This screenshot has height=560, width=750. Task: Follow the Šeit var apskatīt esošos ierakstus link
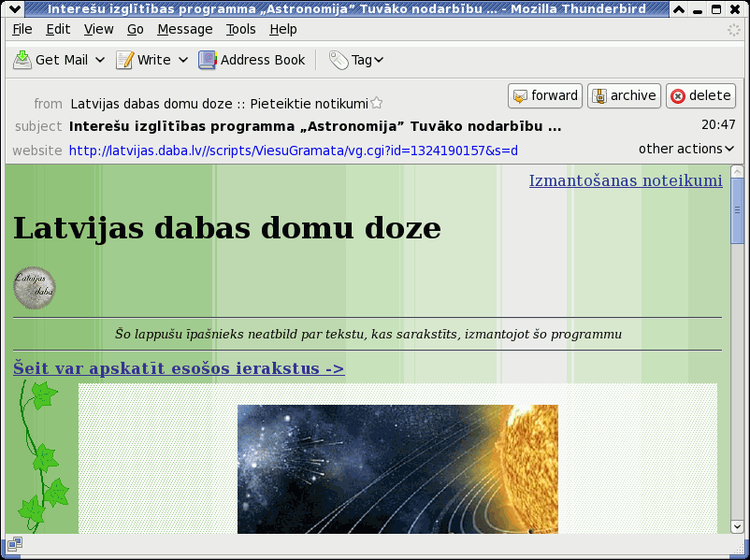pyautogui.click(x=179, y=367)
